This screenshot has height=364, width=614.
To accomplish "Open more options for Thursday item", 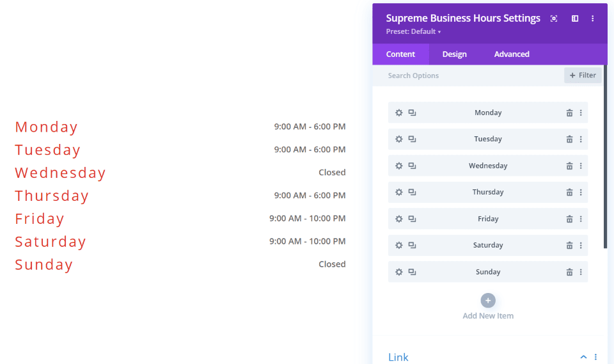I will click(x=581, y=193).
